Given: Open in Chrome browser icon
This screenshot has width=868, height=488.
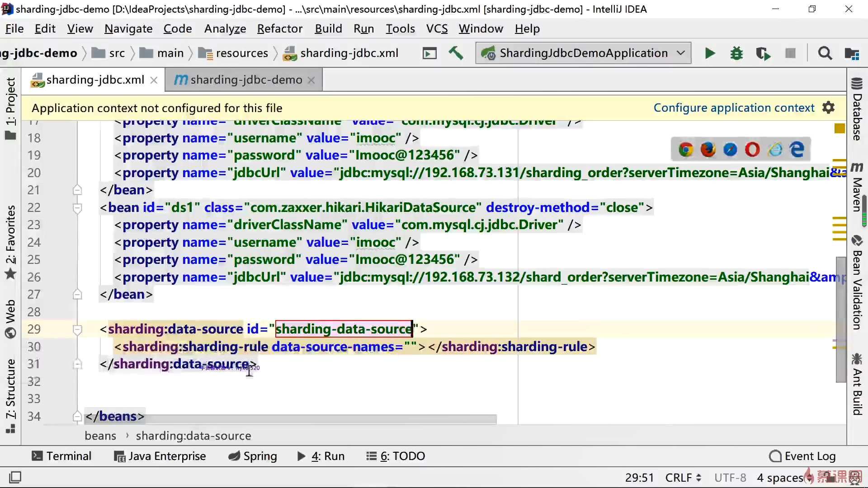Looking at the screenshot, I should point(686,150).
